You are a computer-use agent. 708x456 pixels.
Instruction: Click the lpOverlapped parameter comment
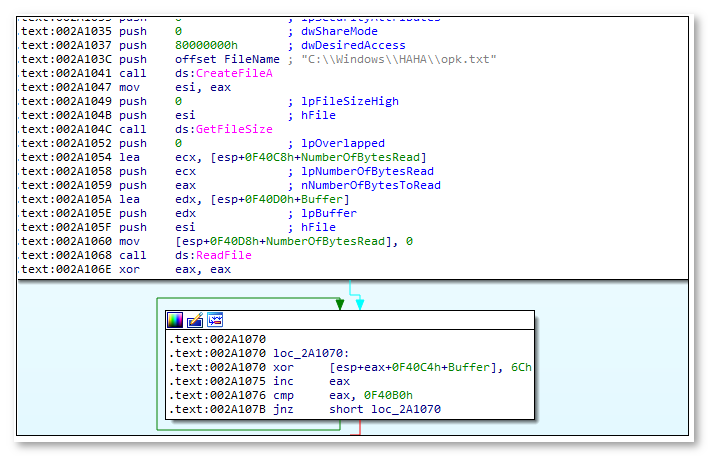(341, 143)
